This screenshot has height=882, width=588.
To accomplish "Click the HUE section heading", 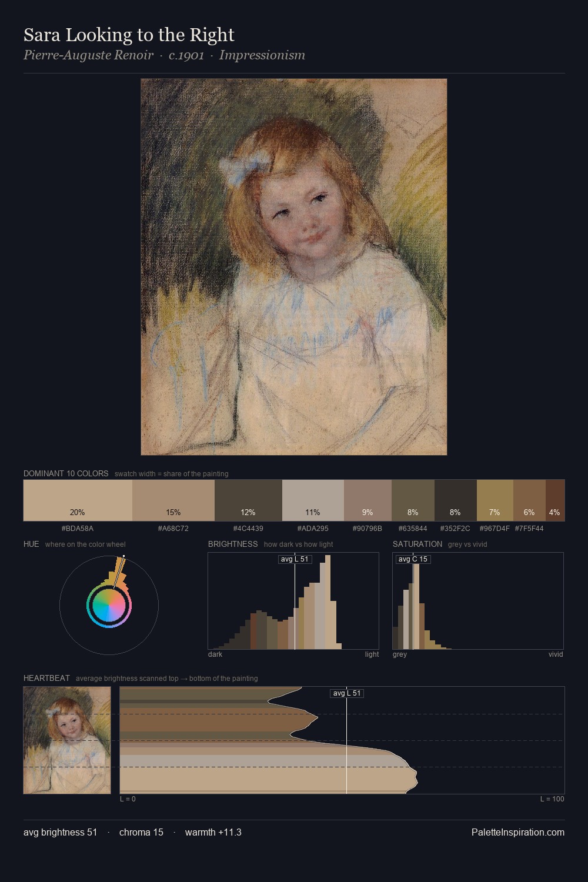I will point(31,544).
